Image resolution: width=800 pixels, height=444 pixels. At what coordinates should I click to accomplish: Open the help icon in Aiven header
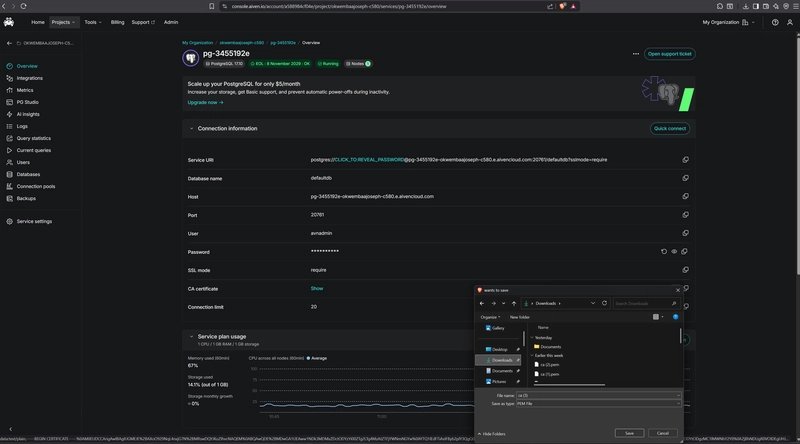[775, 22]
